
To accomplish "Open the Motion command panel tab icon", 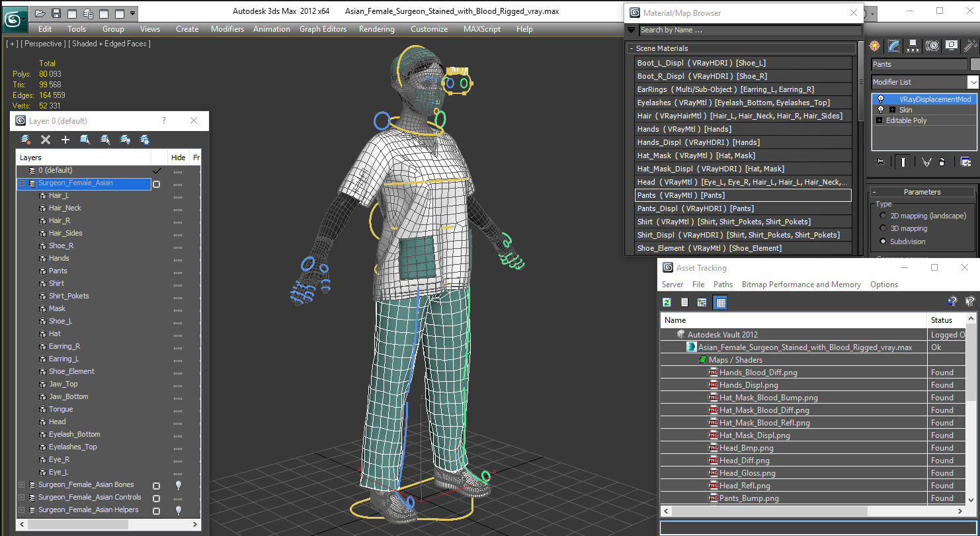I will pyautogui.click(x=932, y=46).
